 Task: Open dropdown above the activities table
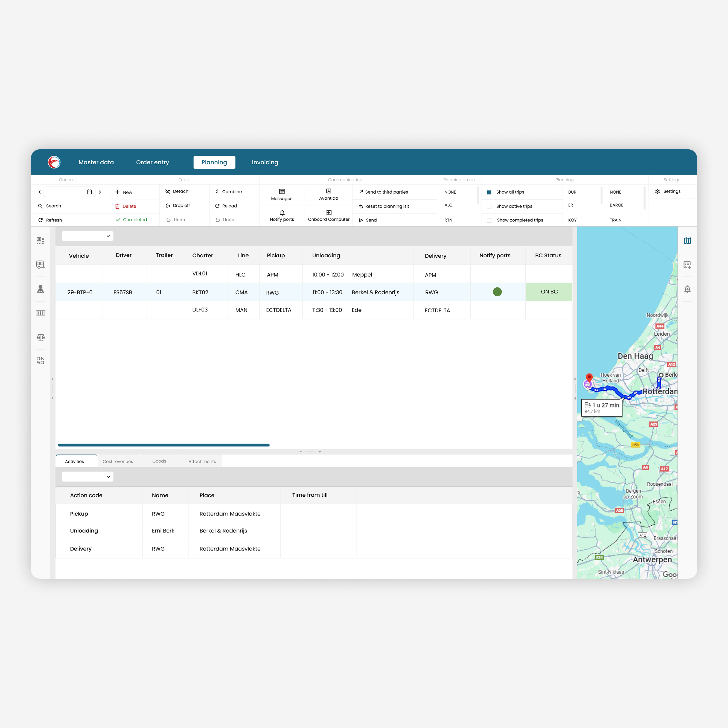(88, 477)
